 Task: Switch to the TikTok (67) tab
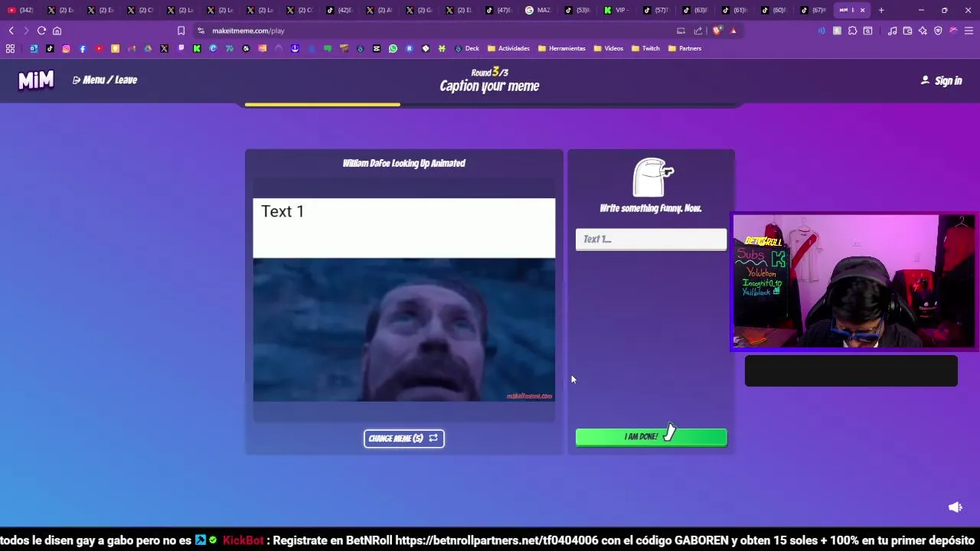(x=813, y=10)
